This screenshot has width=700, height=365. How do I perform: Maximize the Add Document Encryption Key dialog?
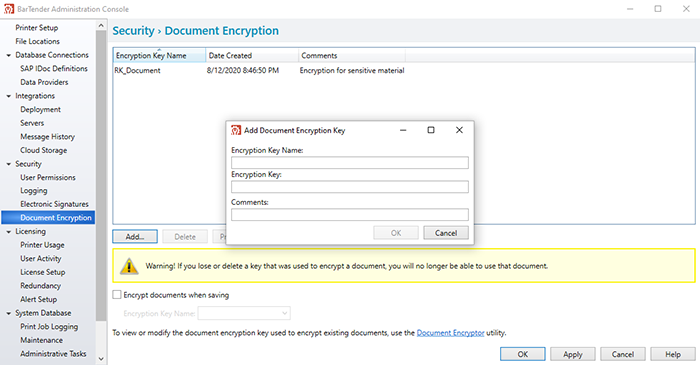coord(431,130)
